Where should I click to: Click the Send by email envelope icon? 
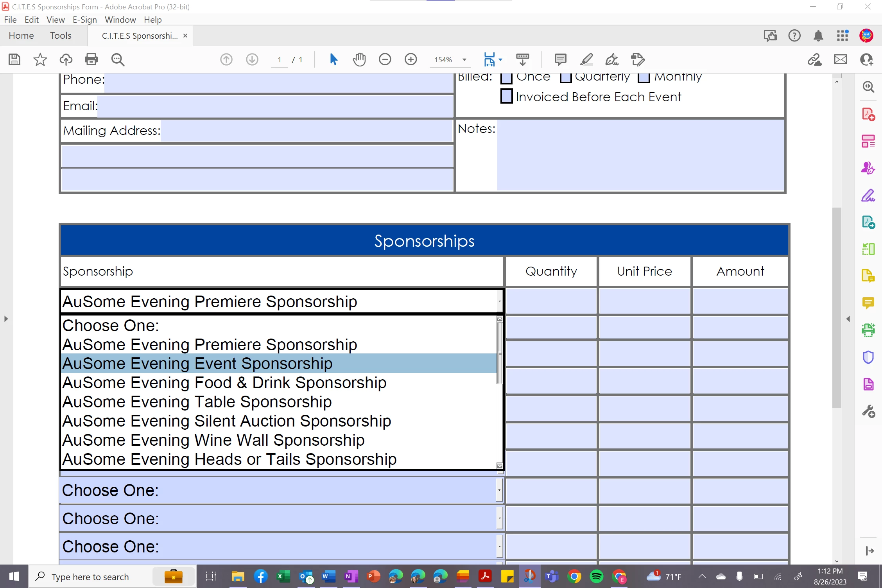coord(840,59)
